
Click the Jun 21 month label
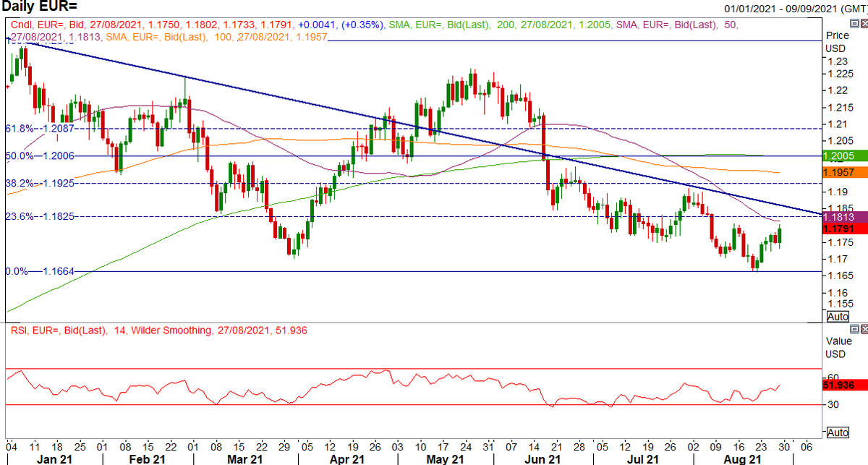(542, 458)
